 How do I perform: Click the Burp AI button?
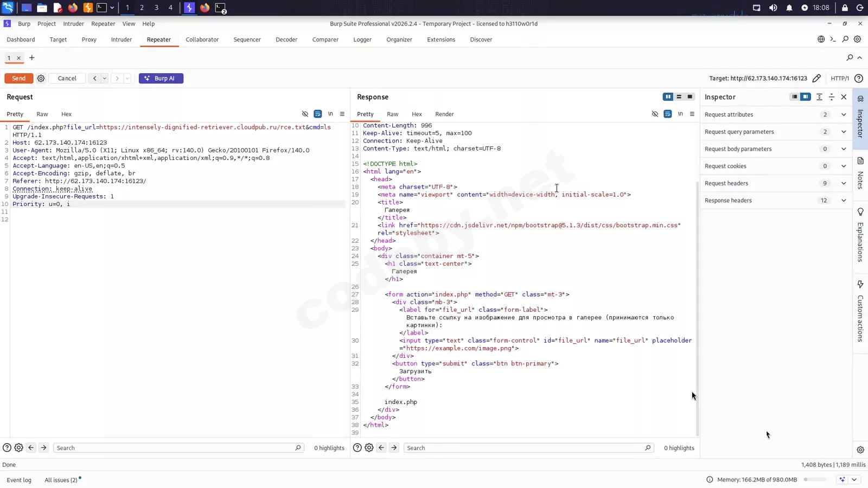tap(161, 78)
